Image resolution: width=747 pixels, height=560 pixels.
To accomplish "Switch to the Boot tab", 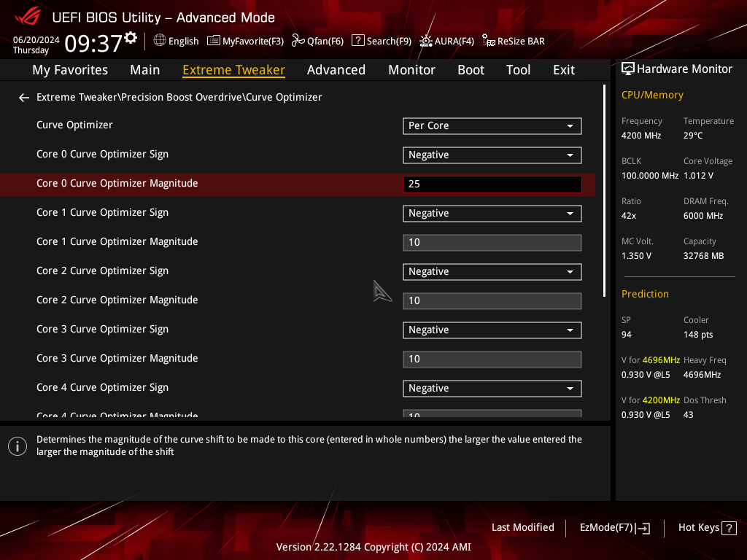I will tap(471, 70).
